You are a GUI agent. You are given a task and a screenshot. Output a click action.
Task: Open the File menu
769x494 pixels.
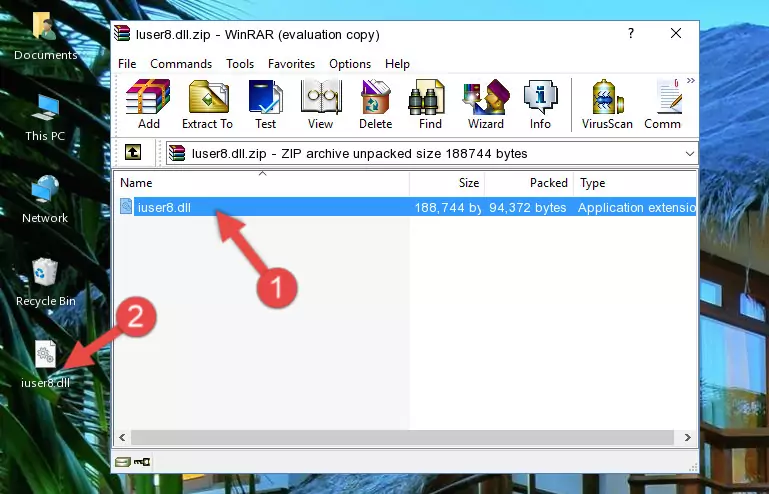(127, 64)
